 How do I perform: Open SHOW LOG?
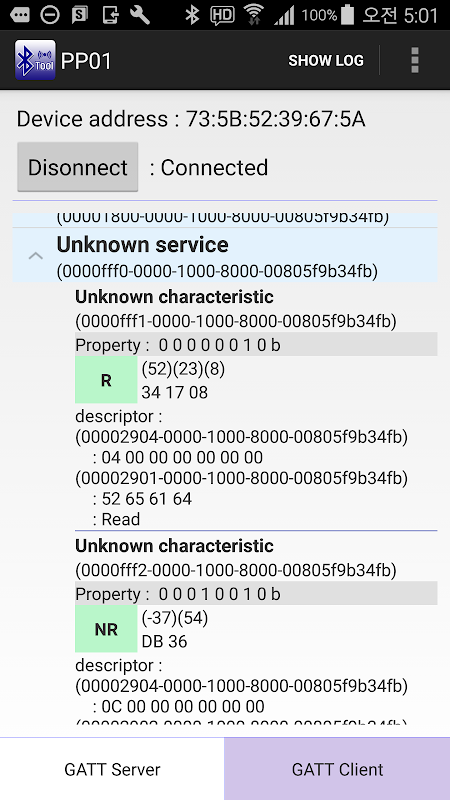326,61
